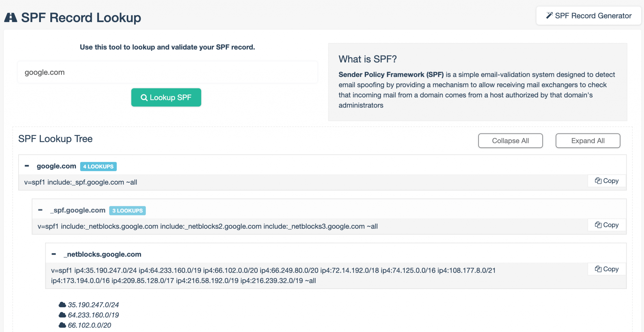Click the SPF Record Lookup site logo icon
The height and width of the screenshot is (332, 644).
point(10,17)
